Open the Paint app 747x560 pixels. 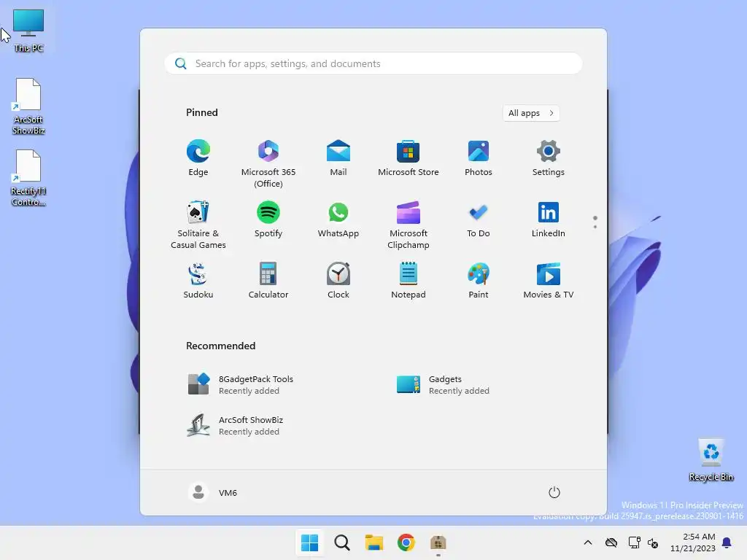(x=479, y=281)
